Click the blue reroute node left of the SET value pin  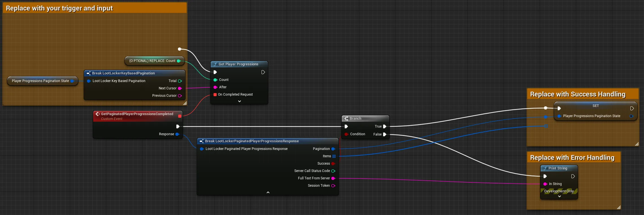[546, 117]
